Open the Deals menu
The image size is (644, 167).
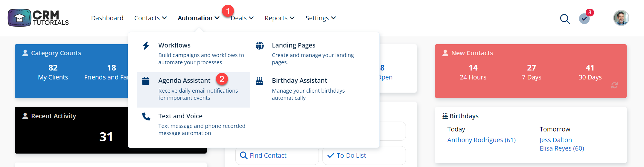click(x=242, y=18)
